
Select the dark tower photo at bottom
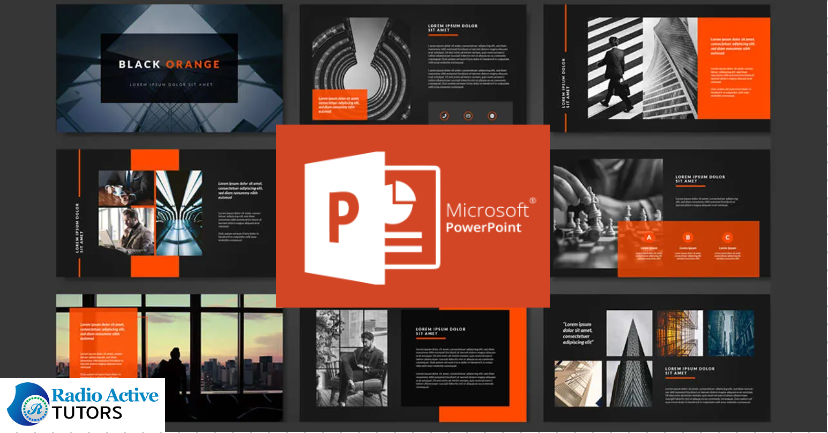pos(629,384)
